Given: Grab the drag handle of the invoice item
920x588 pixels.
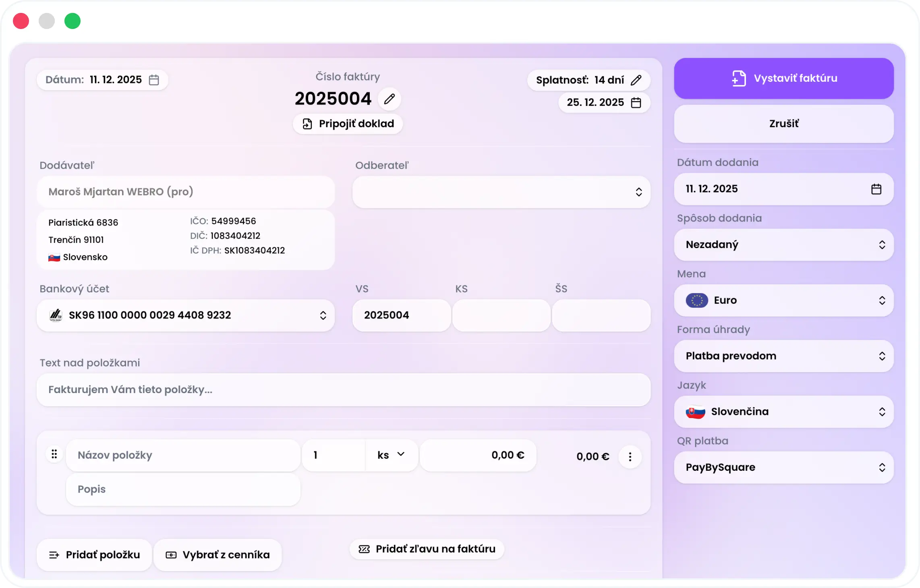Looking at the screenshot, I should [x=54, y=454].
